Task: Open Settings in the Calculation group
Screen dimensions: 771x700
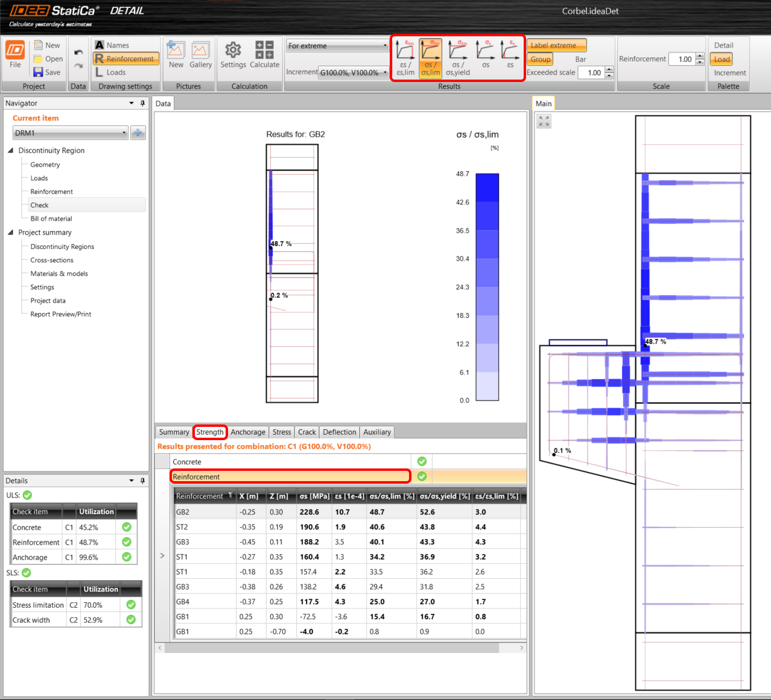Action: [x=233, y=55]
